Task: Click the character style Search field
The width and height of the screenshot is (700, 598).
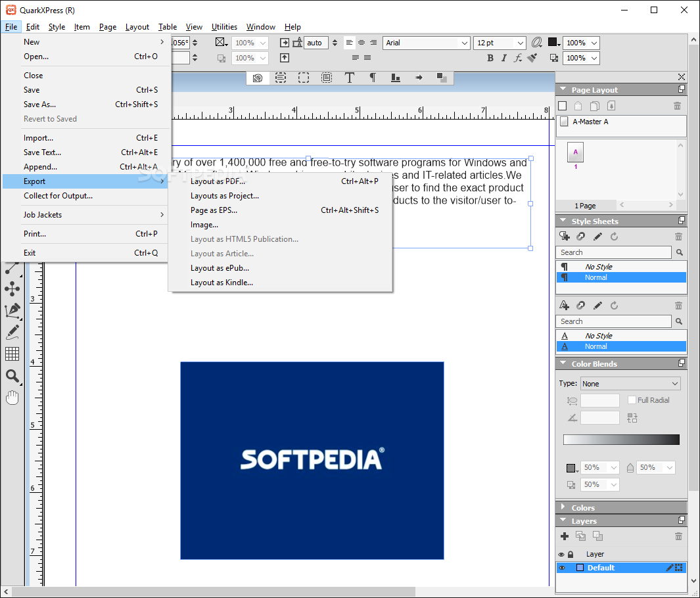Action: pos(613,321)
